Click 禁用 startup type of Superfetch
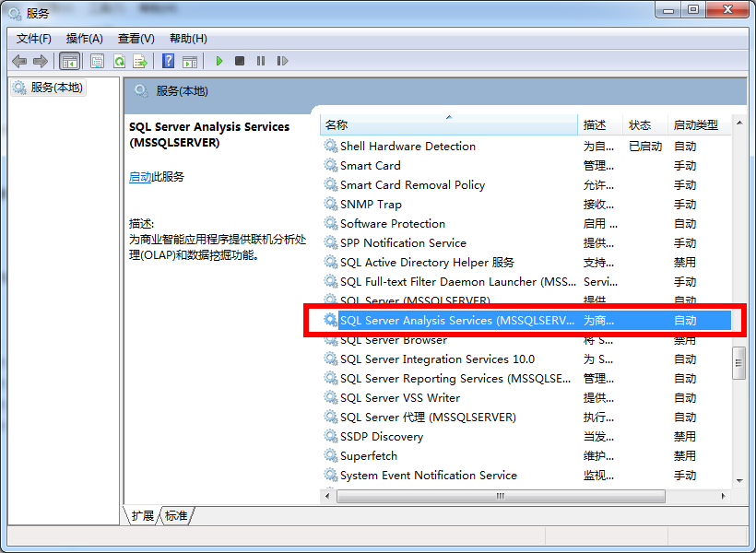Viewport: 756px width, 553px height. [685, 455]
